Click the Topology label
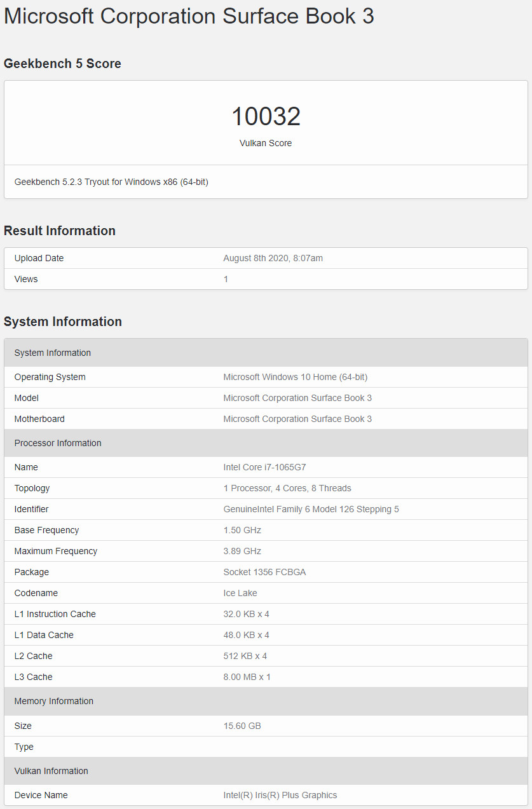Image resolution: width=532 pixels, height=809 pixels. point(32,488)
